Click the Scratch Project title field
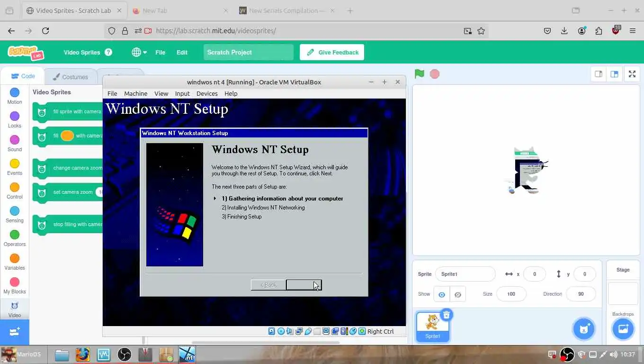Viewport: 644px width, 364px height. (249, 52)
